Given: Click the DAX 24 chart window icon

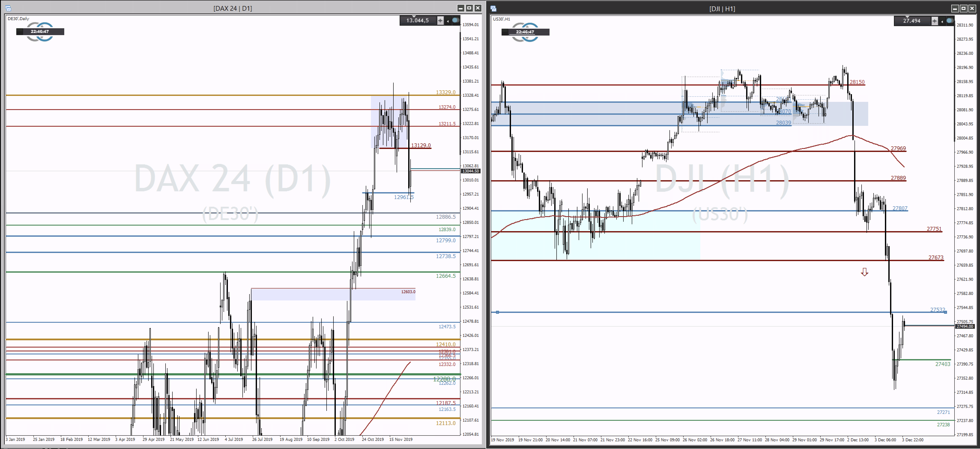Looking at the screenshot, I should 8,8.
